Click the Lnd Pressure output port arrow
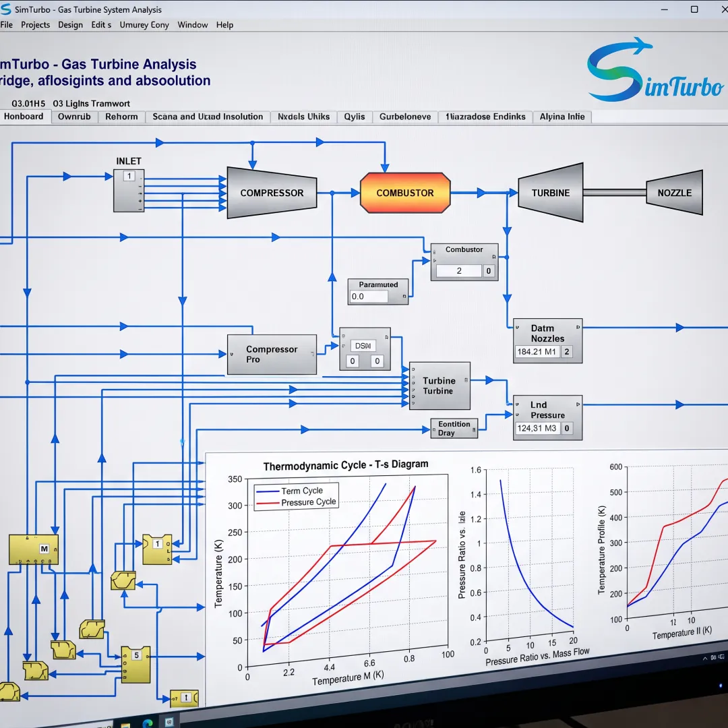728x728 pixels. [578, 404]
